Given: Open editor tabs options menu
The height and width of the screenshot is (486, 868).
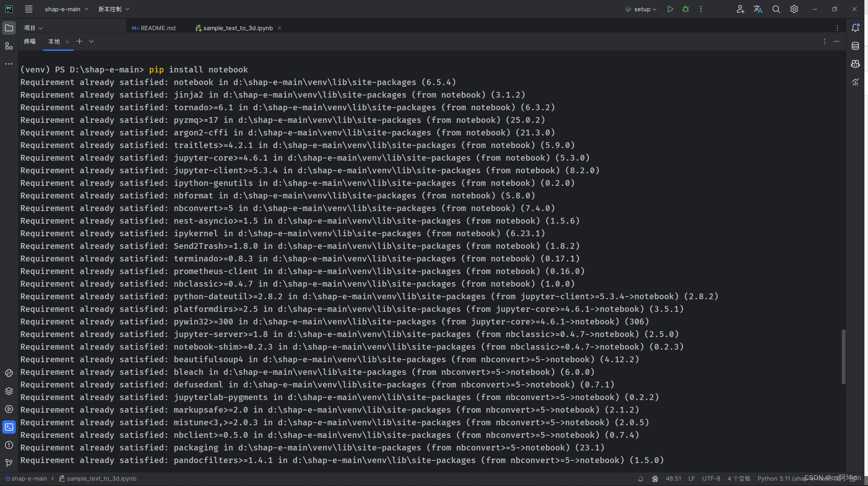Looking at the screenshot, I should 837,28.
